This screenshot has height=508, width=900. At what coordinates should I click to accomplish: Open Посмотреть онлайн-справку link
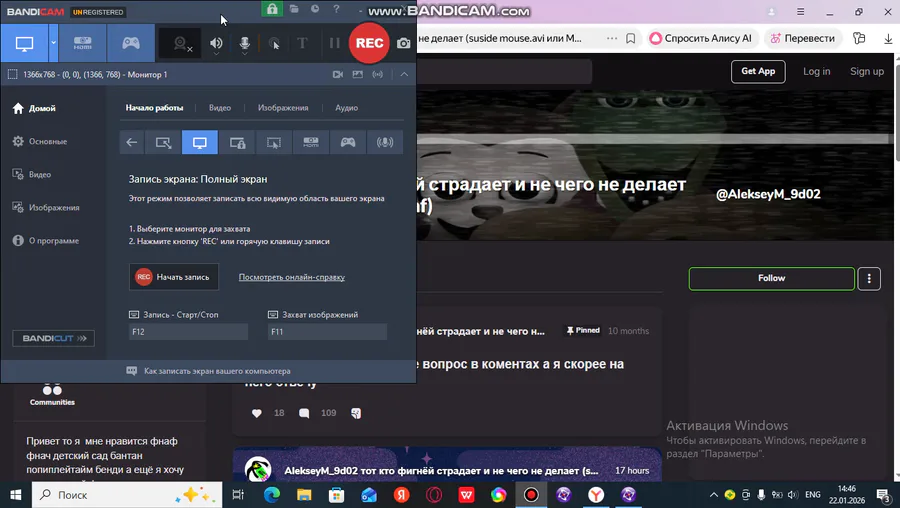point(292,277)
